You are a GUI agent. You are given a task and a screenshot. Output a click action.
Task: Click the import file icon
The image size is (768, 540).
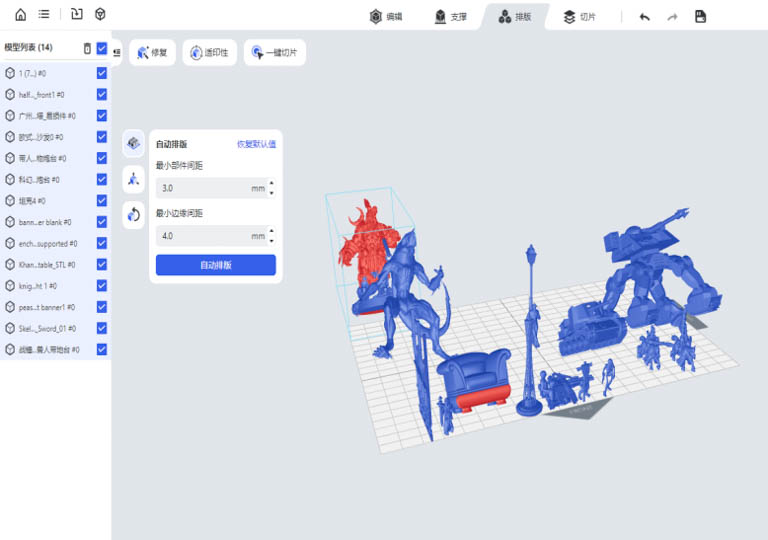pos(77,14)
